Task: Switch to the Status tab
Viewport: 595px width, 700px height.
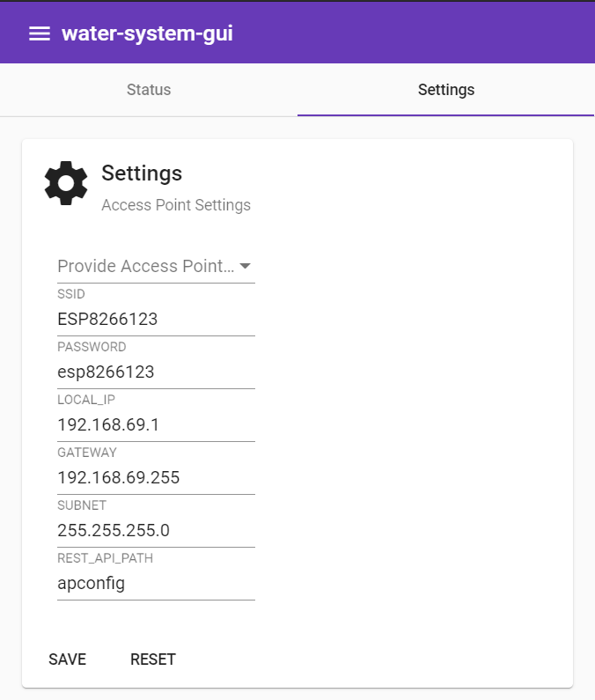Action: [149, 90]
